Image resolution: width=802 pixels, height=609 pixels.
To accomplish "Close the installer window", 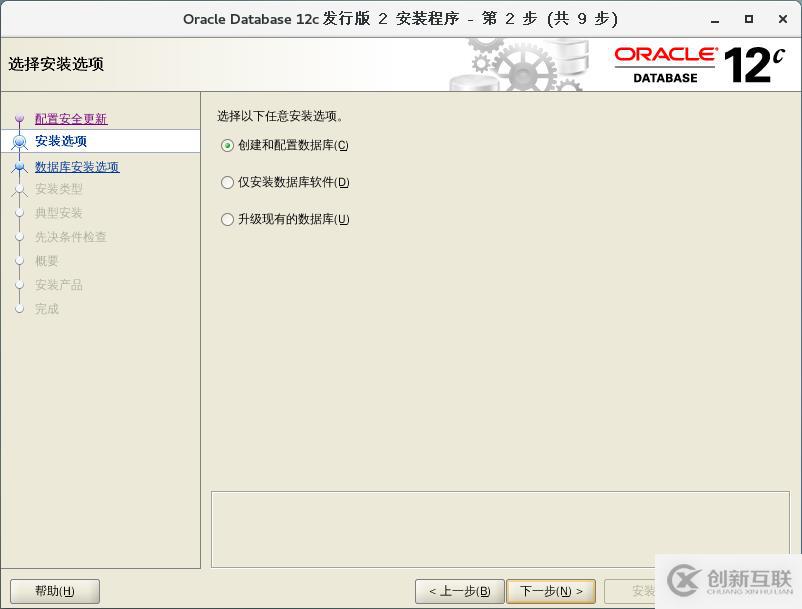I will point(783,19).
